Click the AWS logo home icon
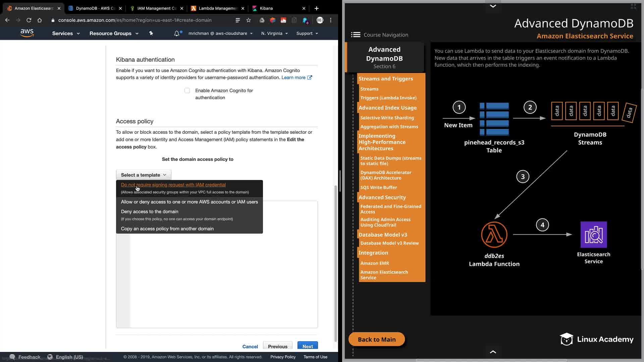This screenshot has width=644, height=362. (27, 33)
